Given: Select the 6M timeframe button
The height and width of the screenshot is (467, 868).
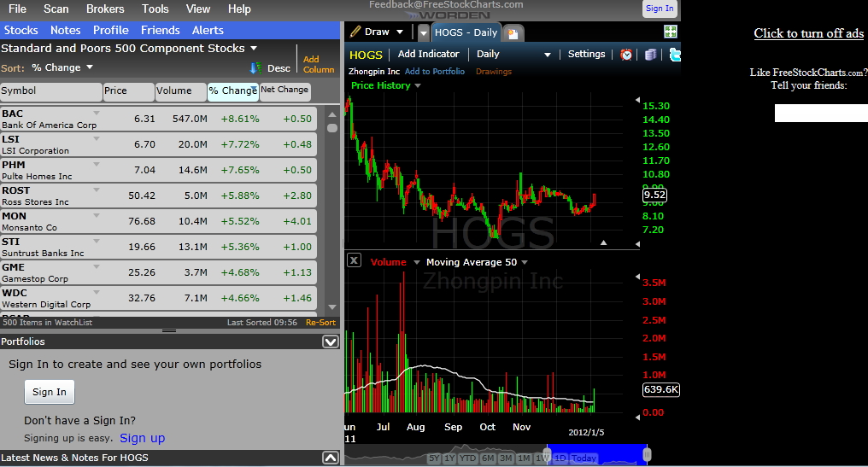Looking at the screenshot, I should point(488,458).
